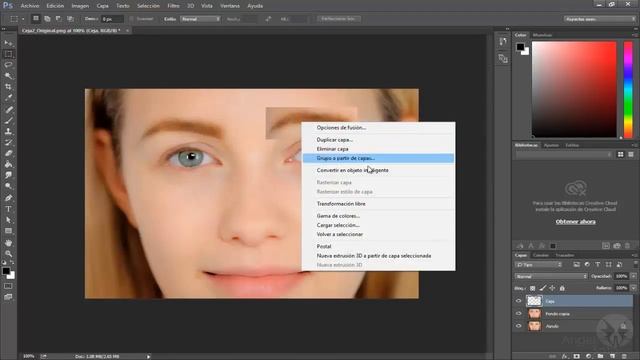Open layer filter Tipo dropdown
This screenshot has height=360, width=640.
point(538,264)
